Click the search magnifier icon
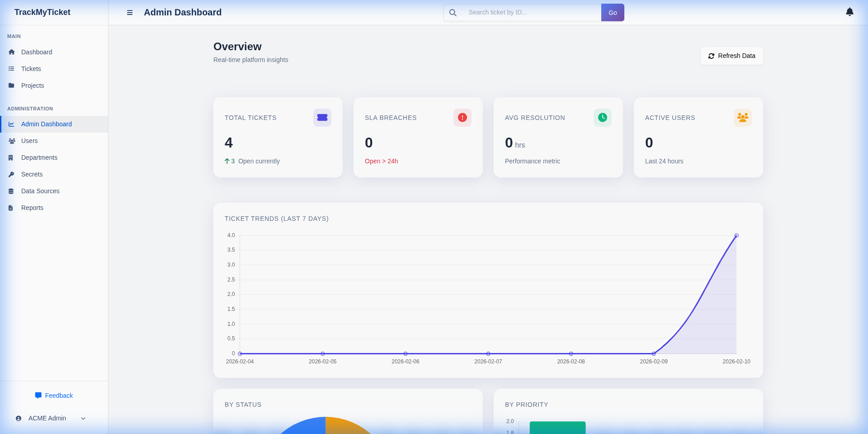868x434 pixels. click(x=453, y=13)
